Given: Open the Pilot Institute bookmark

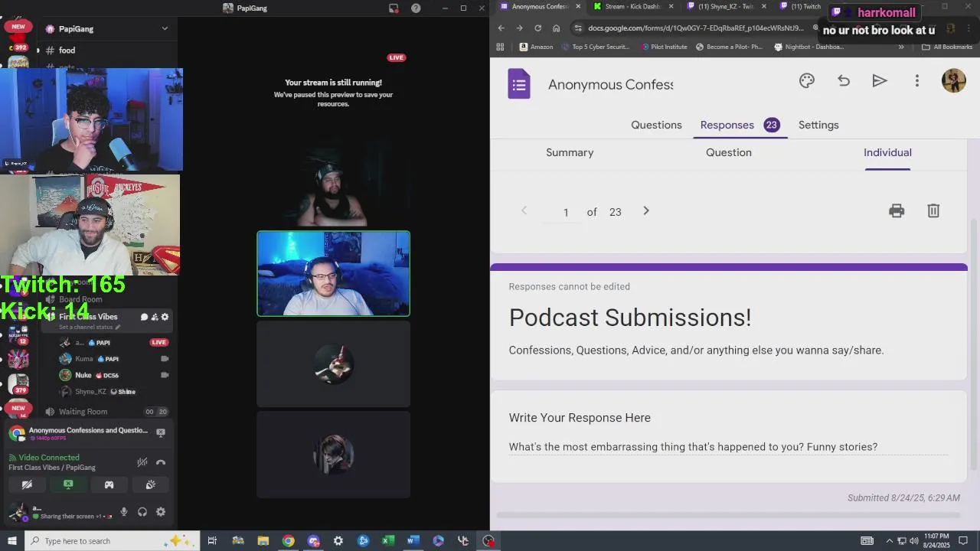Looking at the screenshot, I should point(663,47).
